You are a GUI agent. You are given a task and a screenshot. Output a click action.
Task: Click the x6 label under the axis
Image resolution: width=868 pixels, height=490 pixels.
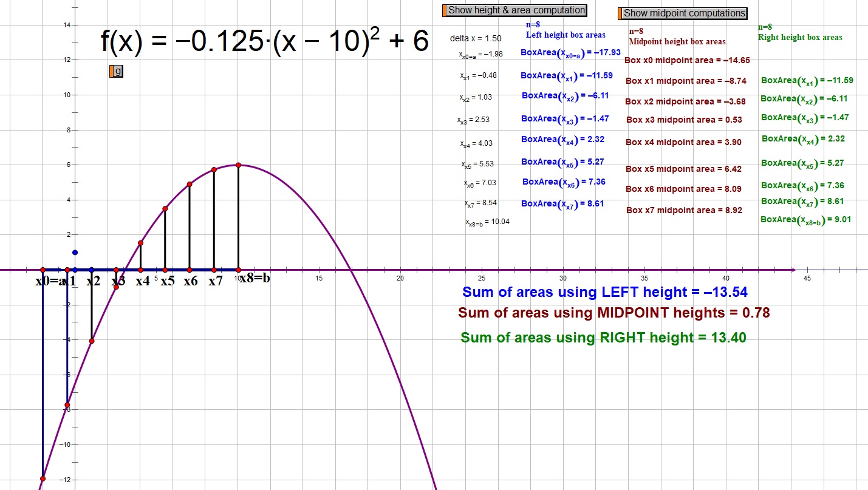(x=191, y=281)
